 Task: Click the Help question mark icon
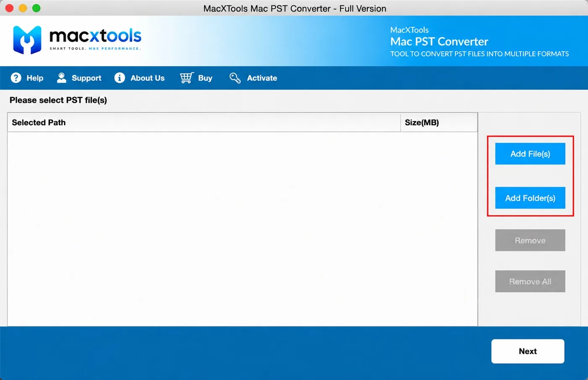click(16, 78)
